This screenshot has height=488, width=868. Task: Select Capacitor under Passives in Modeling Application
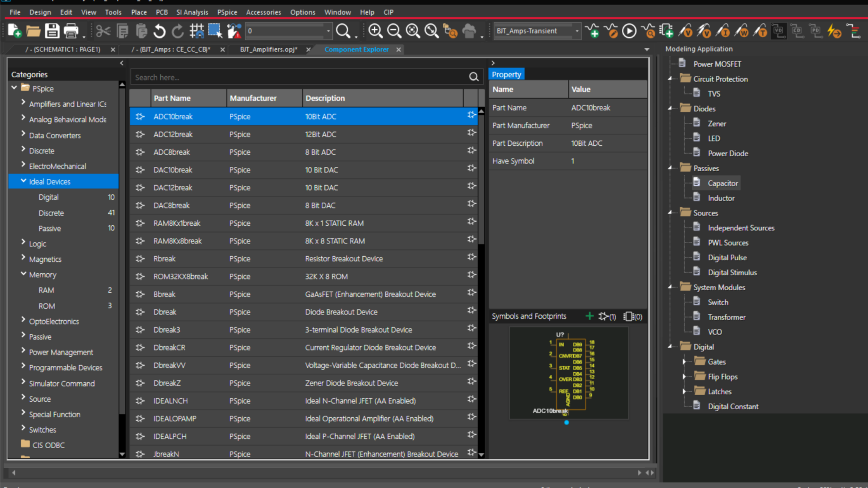(x=723, y=183)
